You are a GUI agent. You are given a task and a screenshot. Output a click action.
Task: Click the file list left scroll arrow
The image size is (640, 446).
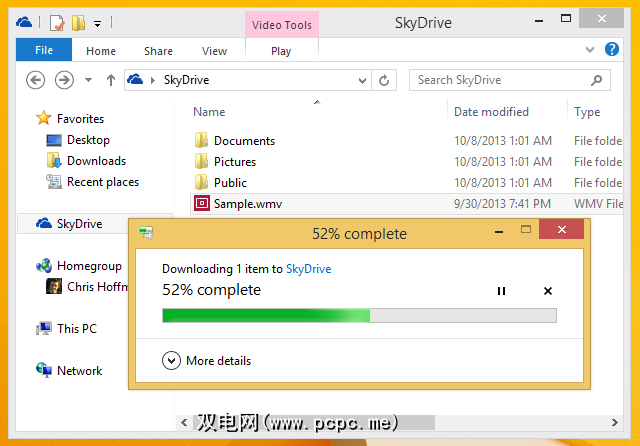click(184, 423)
